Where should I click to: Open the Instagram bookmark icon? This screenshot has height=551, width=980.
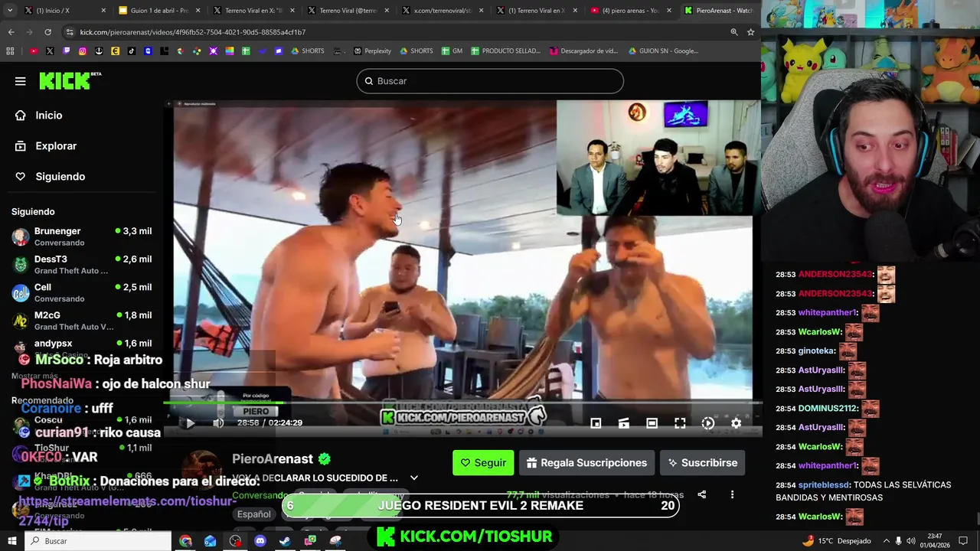click(83, 51)
